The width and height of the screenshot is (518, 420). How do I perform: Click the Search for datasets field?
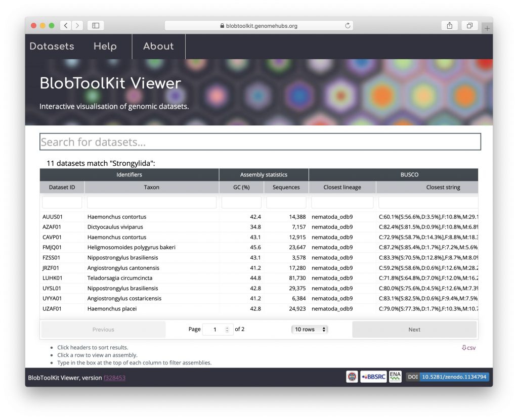[x=260, y=142]
